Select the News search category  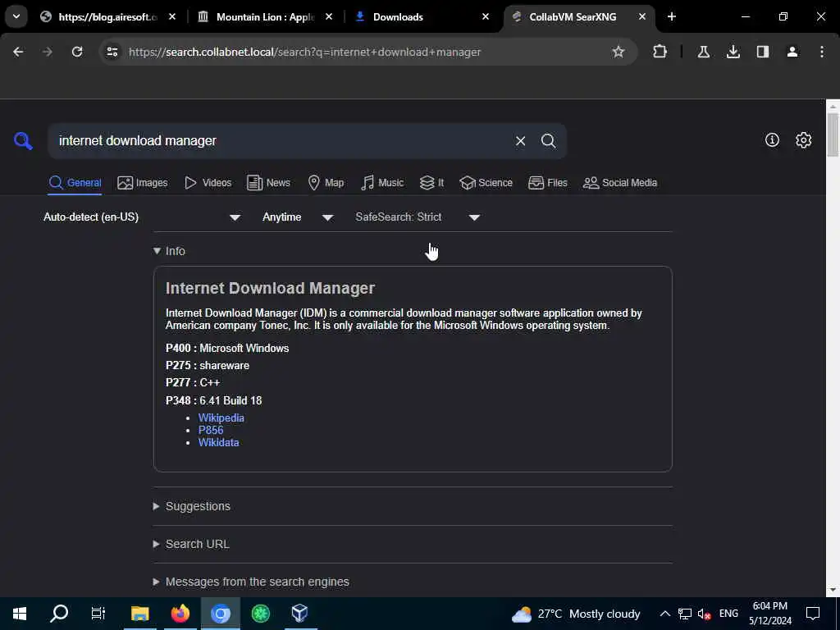pyautogui.click(x=268, y=183)
